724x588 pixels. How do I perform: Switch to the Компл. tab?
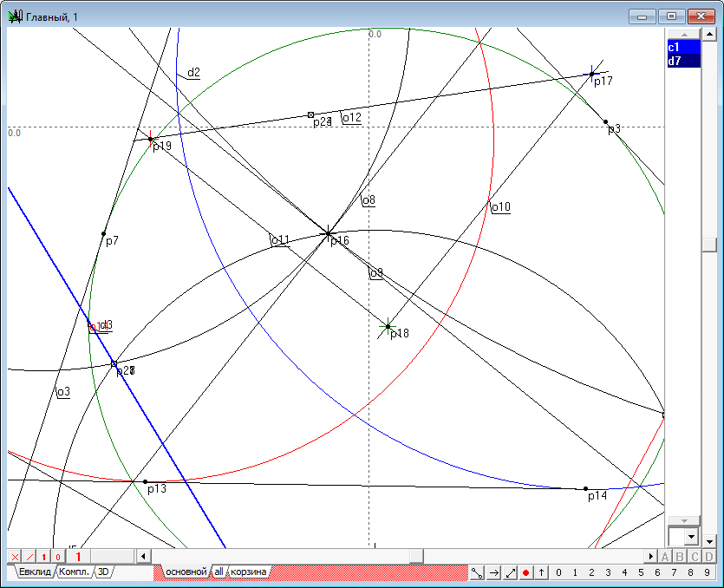click(x=74, y=572)
